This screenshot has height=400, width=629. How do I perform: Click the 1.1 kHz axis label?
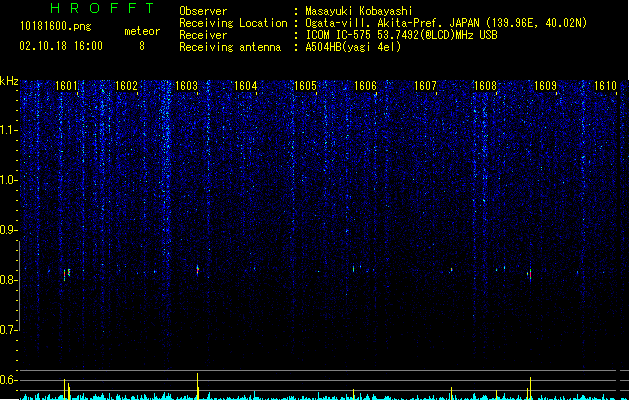click(9, 130)
